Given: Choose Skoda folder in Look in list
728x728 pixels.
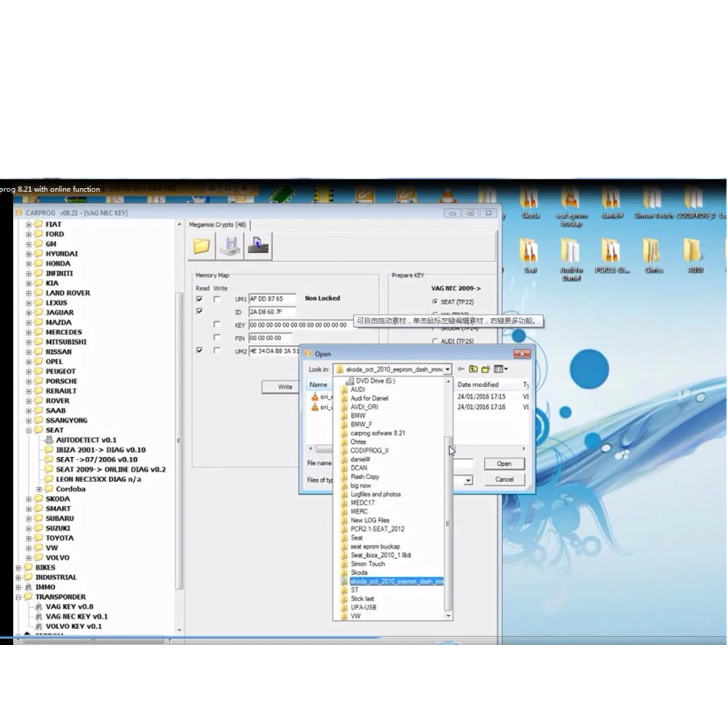Looking at the screenshot, I should [359, 573].
